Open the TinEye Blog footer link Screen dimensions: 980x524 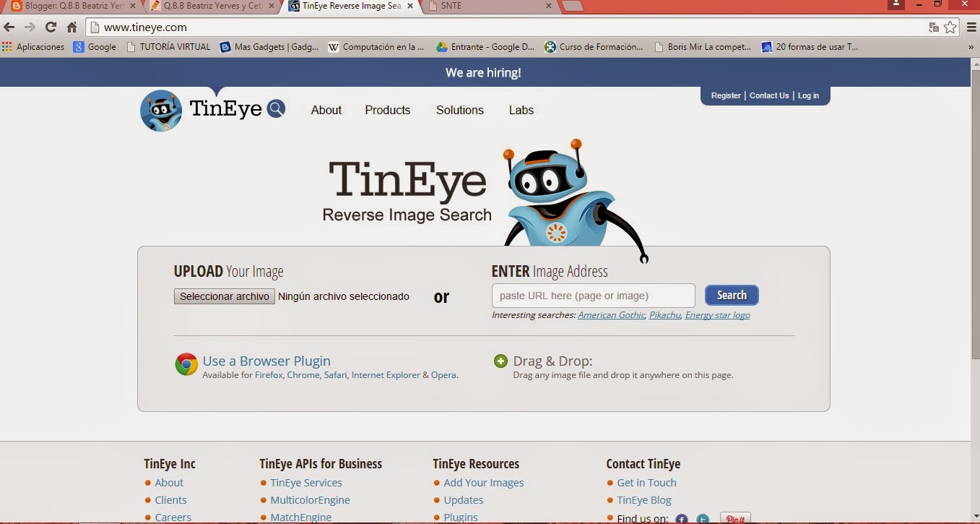644,500
